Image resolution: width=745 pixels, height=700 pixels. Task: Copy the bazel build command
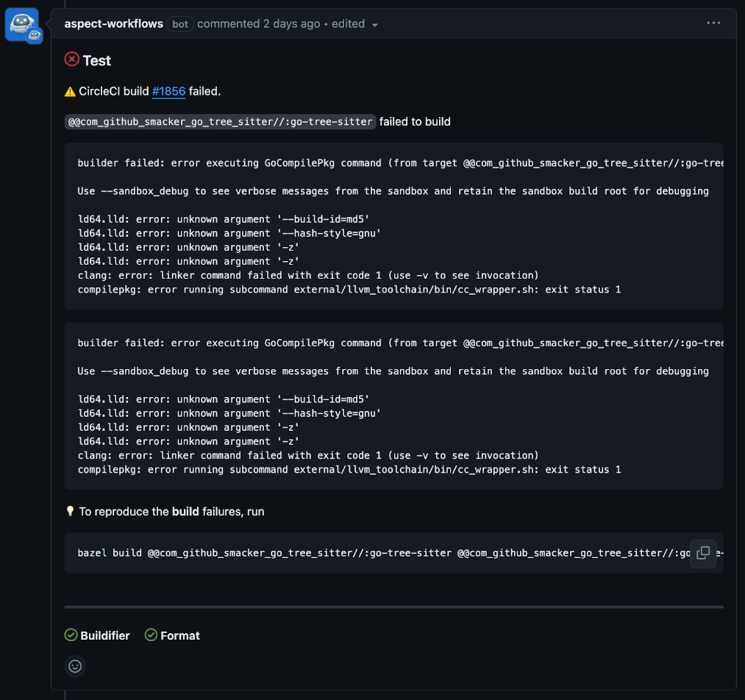click(703, 553)
